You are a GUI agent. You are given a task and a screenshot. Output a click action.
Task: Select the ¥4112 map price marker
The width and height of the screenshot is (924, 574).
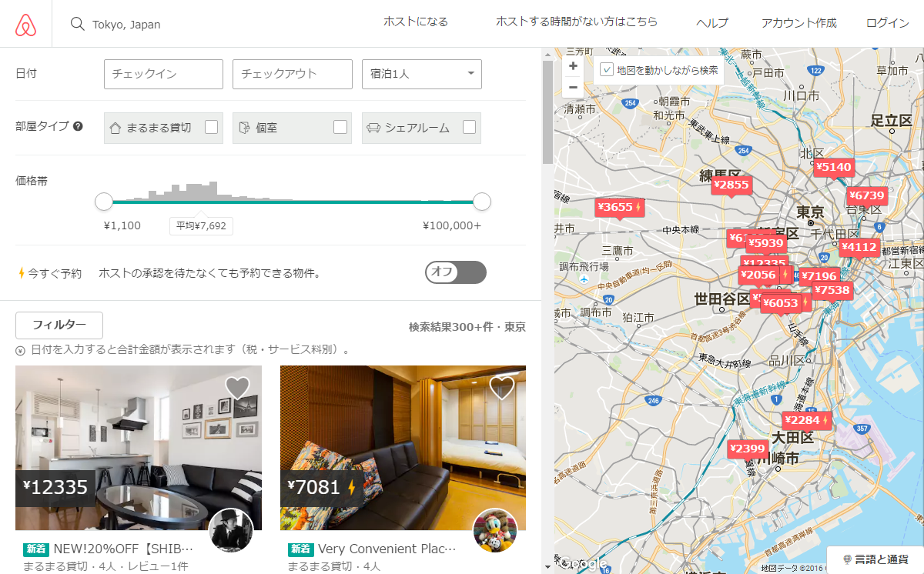pos(859,247)
